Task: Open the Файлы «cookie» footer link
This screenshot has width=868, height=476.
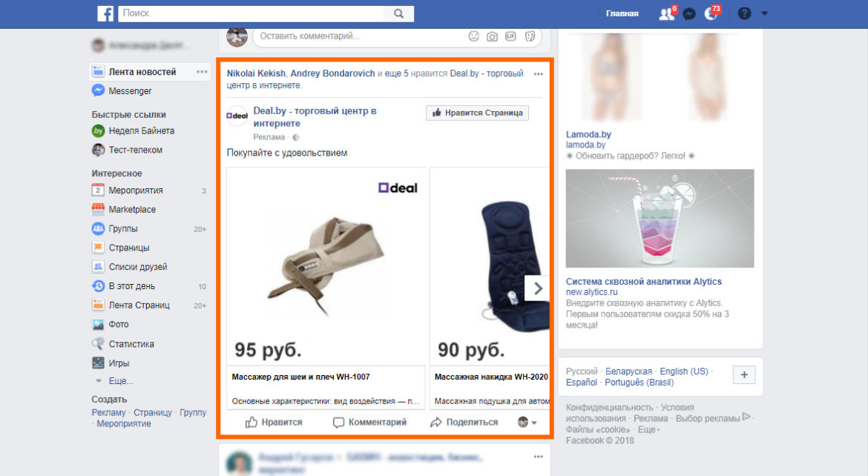Action: [x=598, y=429]
